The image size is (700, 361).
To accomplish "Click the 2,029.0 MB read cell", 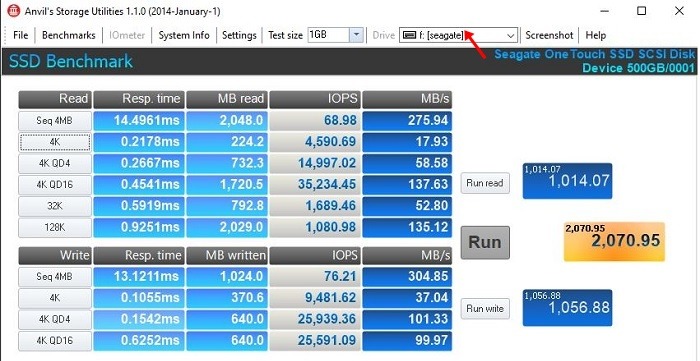I will pyautogui.click(x=227, y=228).
